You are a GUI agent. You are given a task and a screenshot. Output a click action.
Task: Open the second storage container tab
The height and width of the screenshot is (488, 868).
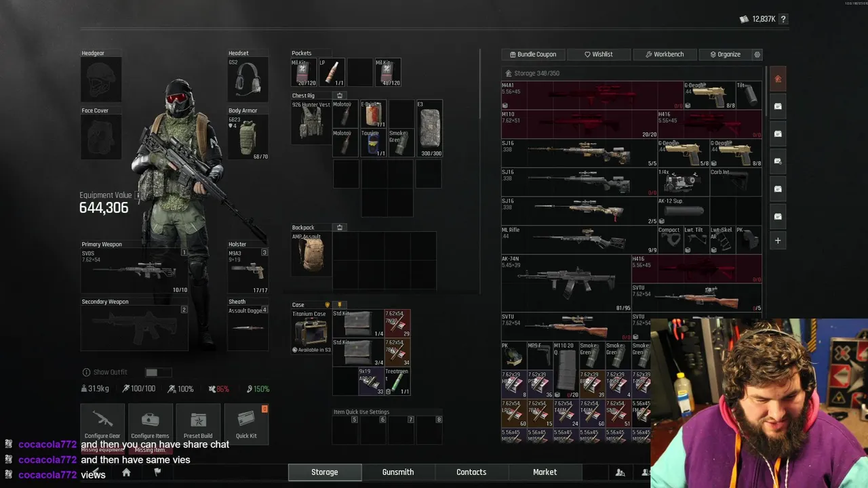coord(778,106)
